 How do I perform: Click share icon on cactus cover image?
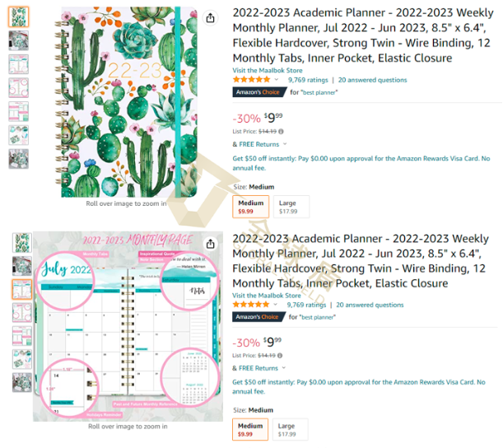(210, 18)
